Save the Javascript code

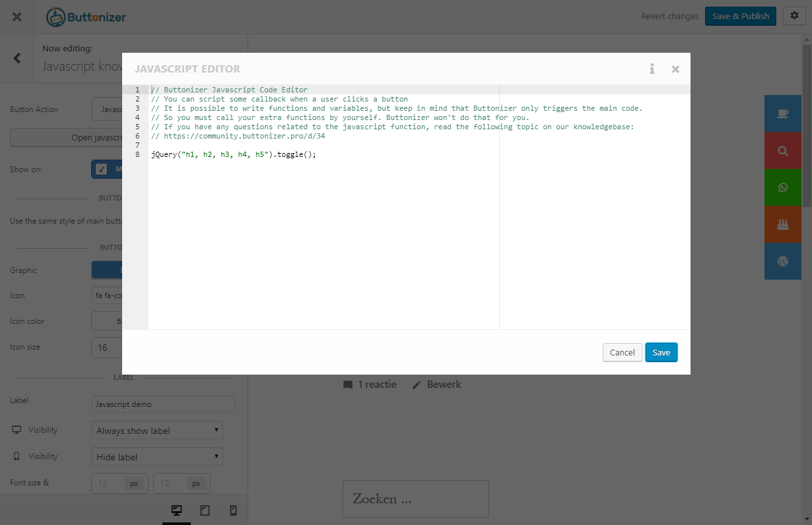point(661,352)
